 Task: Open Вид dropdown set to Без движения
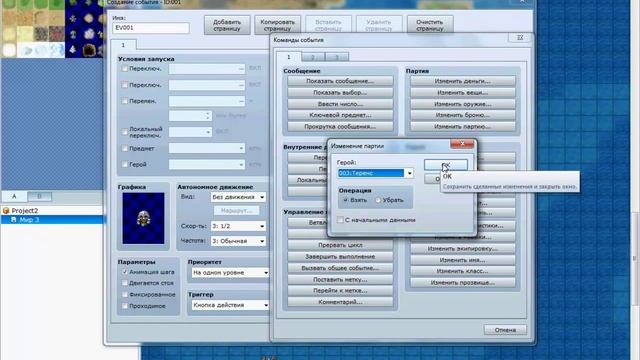point(238,197)
